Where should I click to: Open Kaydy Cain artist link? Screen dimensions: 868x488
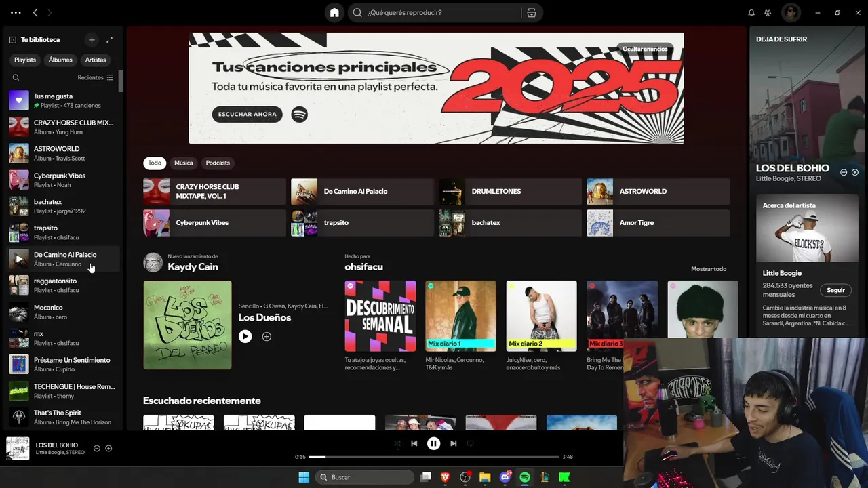(x=193, y=266)
